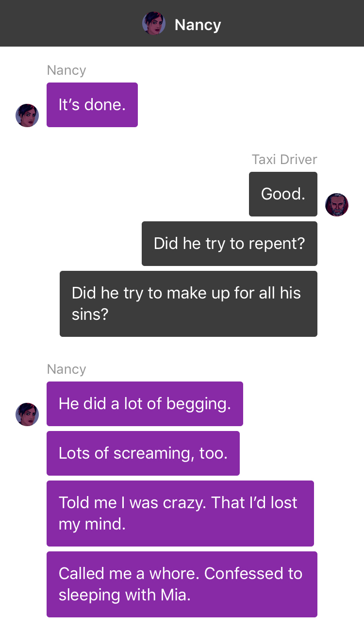364x630 pixels.
Task: Tap Nancy's avatar beside "It's done."
Action: click(27, 116)
